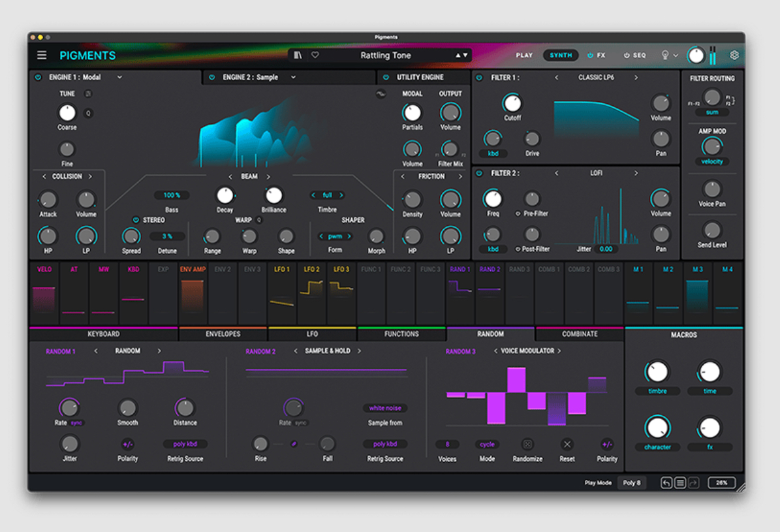Enable Pre-Filter option in Filter 2
The image size is (780, 532).
tap(518, 213)
